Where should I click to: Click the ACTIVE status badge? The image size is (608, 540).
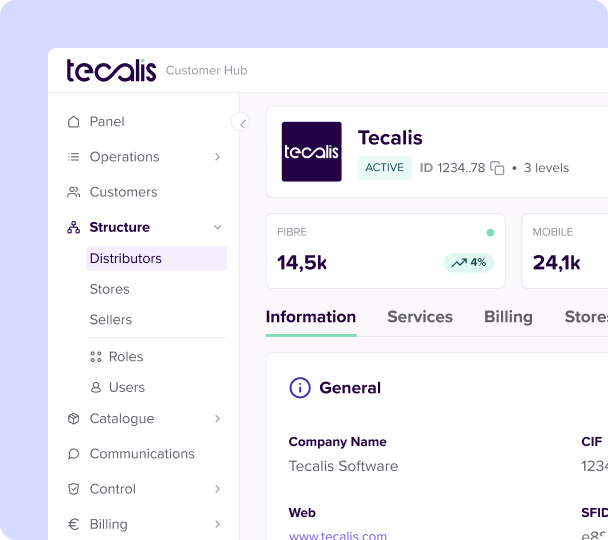385,168
